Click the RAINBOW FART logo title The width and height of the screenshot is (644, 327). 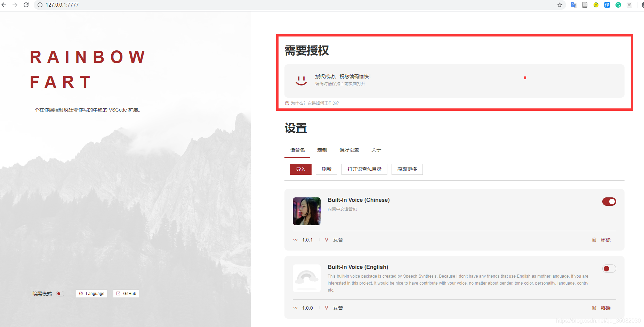click(x=88, y=70)
